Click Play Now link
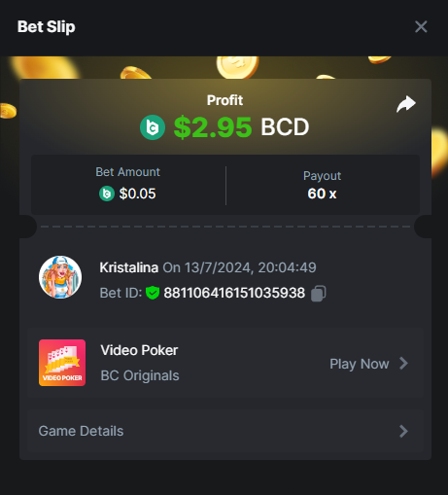This screenshot has height=495, width=448. [x=360, y=364]
